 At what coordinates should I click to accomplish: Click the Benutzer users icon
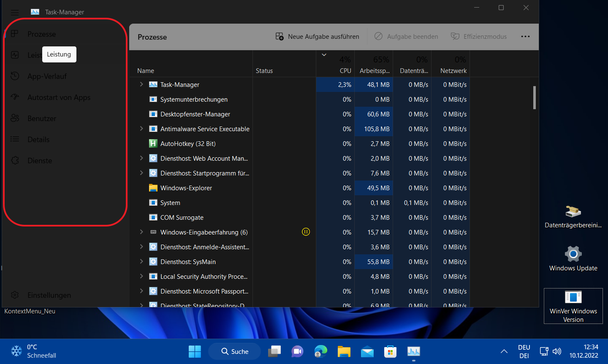coord(15,118)
